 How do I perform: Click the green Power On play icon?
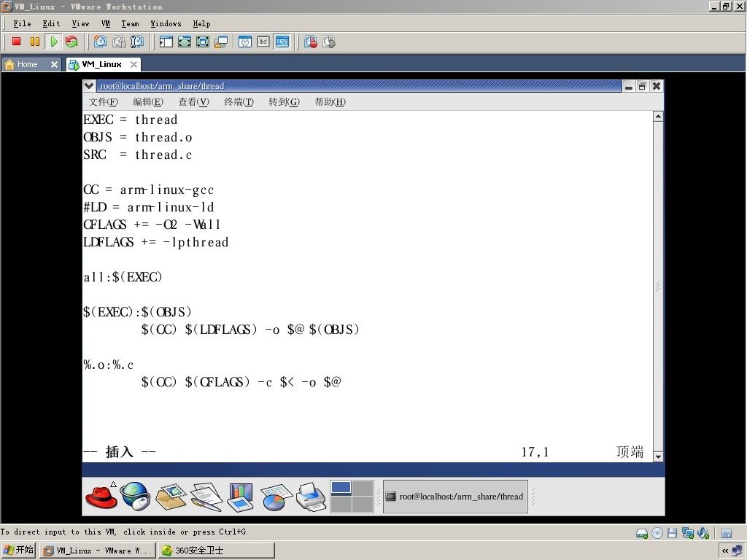pos(53,42)
